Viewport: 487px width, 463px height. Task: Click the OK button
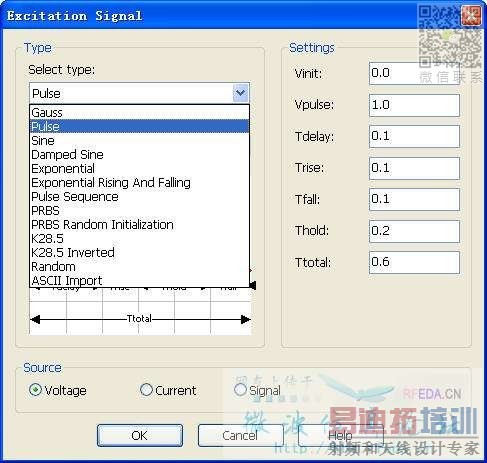coord(140,435)
